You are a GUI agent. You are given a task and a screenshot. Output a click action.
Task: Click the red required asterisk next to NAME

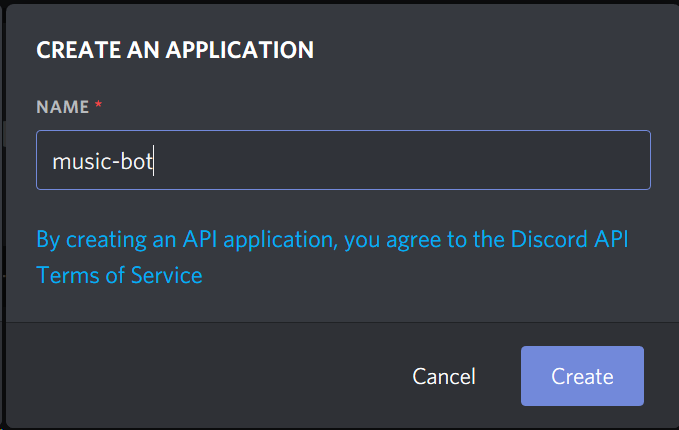click(x=99, y=104)
